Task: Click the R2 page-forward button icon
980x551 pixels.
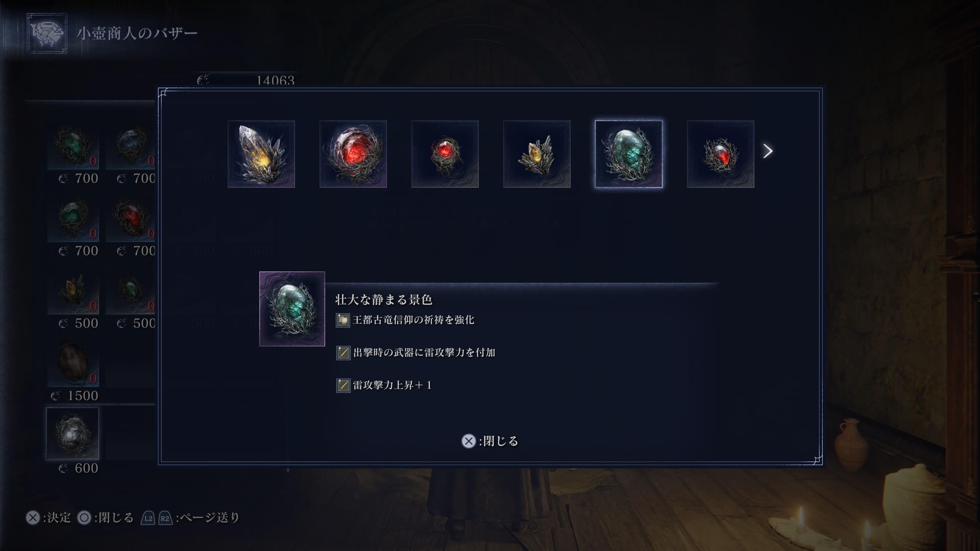Action: 165,518
